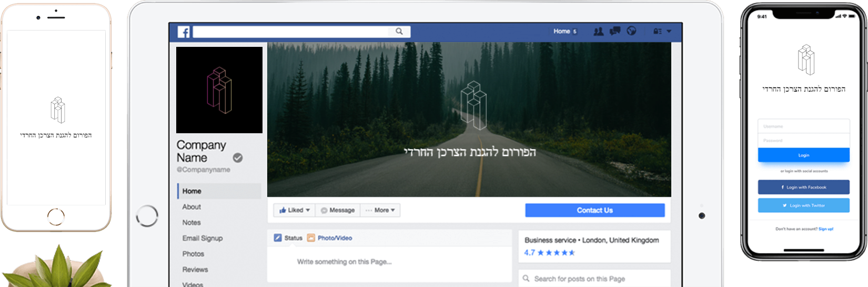868x287 pixels.
Task: Click the Facebook logo icon
Action: (x=184, y=32)
